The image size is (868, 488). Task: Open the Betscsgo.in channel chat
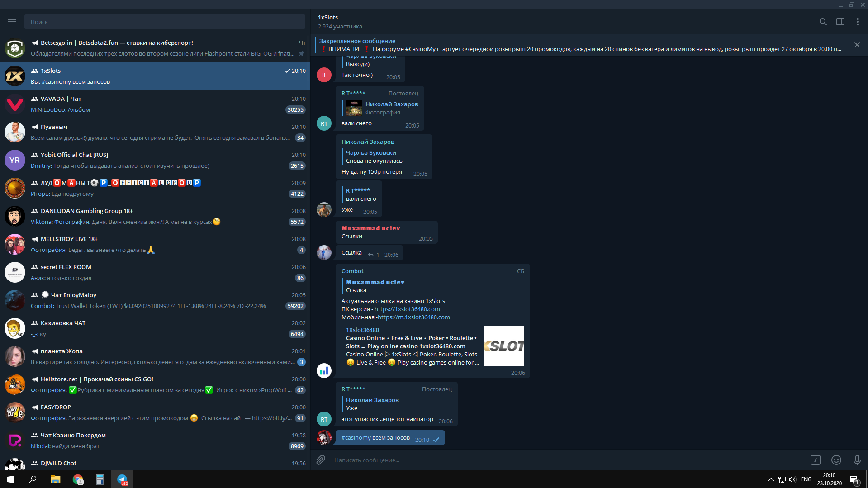pyautogui.click(x=155, y=48)
